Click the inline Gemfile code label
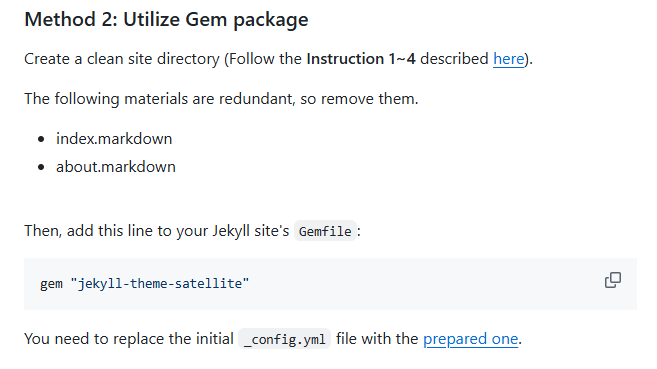The image size is (657, 369). tap(325, 231)
